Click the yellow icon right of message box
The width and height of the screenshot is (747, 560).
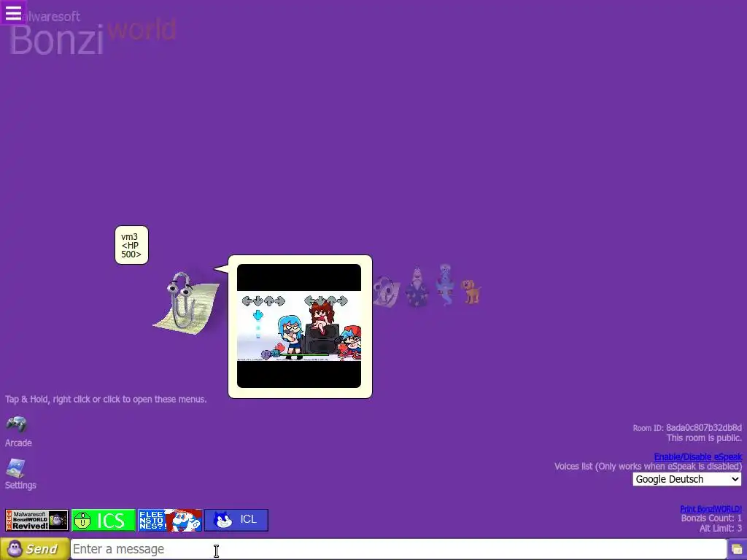(737, 550)
